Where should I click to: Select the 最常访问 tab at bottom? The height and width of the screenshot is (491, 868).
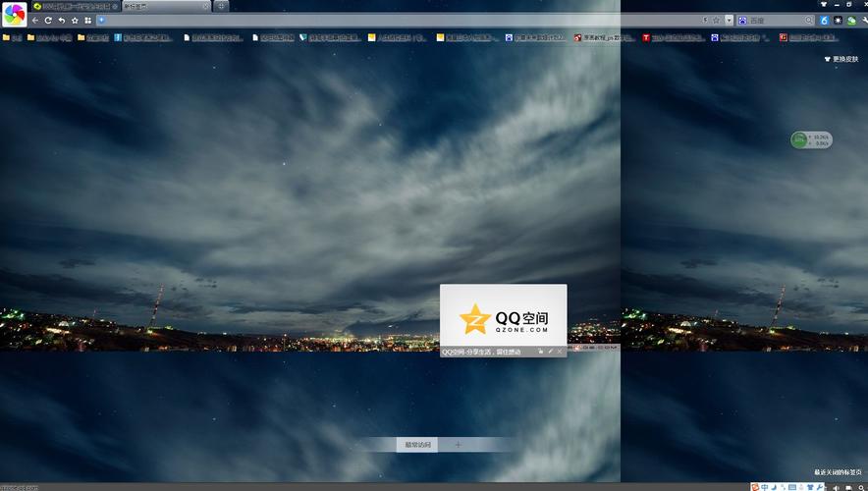417,445
